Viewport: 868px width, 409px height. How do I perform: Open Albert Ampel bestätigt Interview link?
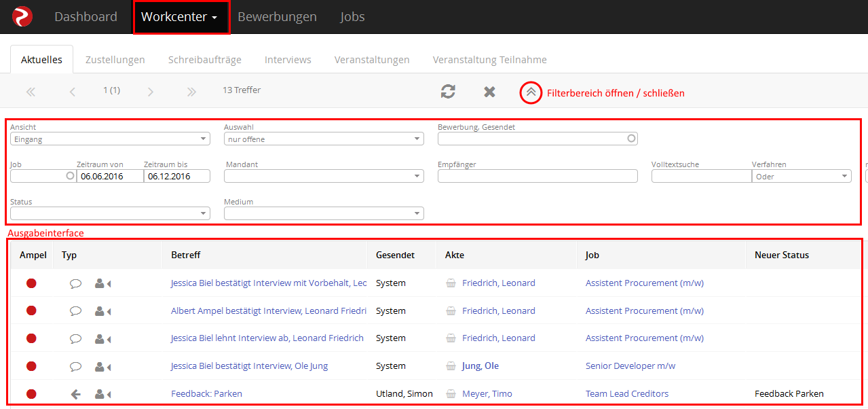tap(269, 311)
